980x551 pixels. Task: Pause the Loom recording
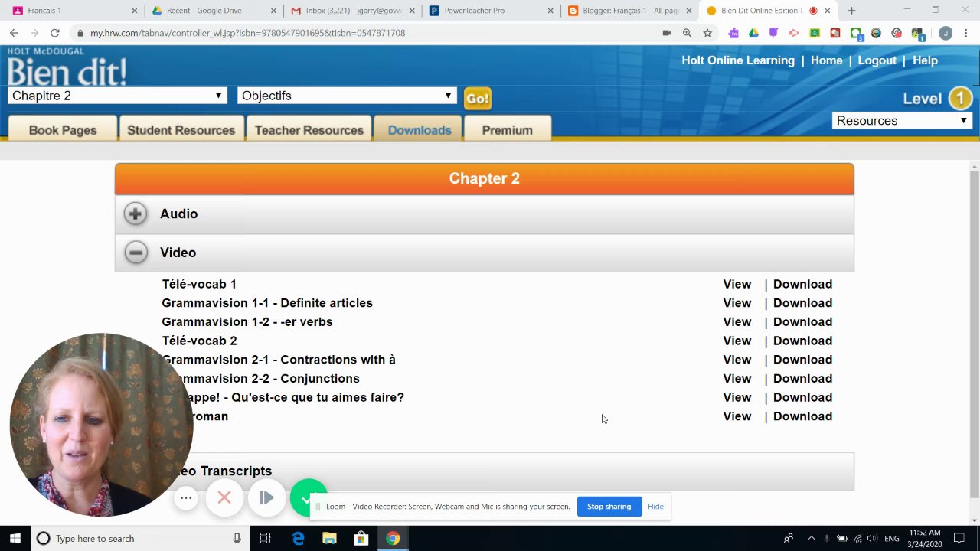point(266,498)
